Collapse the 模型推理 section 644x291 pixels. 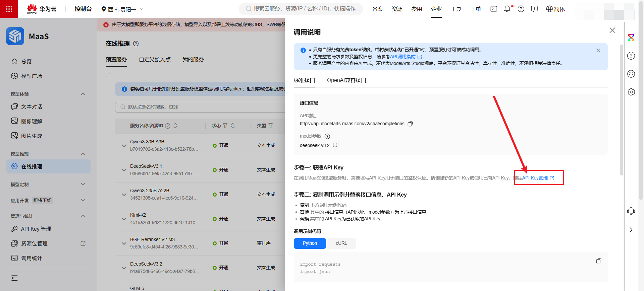(83, 154)
